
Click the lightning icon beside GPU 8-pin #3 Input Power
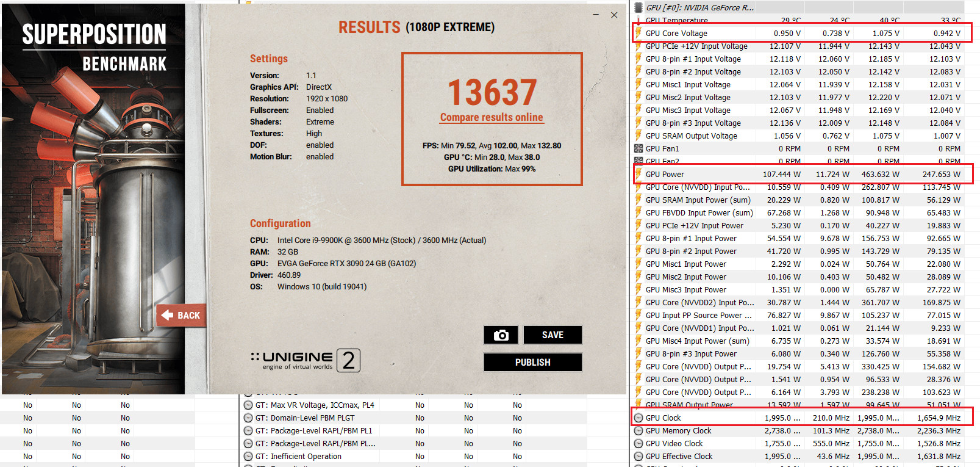(x=638, y=353)
